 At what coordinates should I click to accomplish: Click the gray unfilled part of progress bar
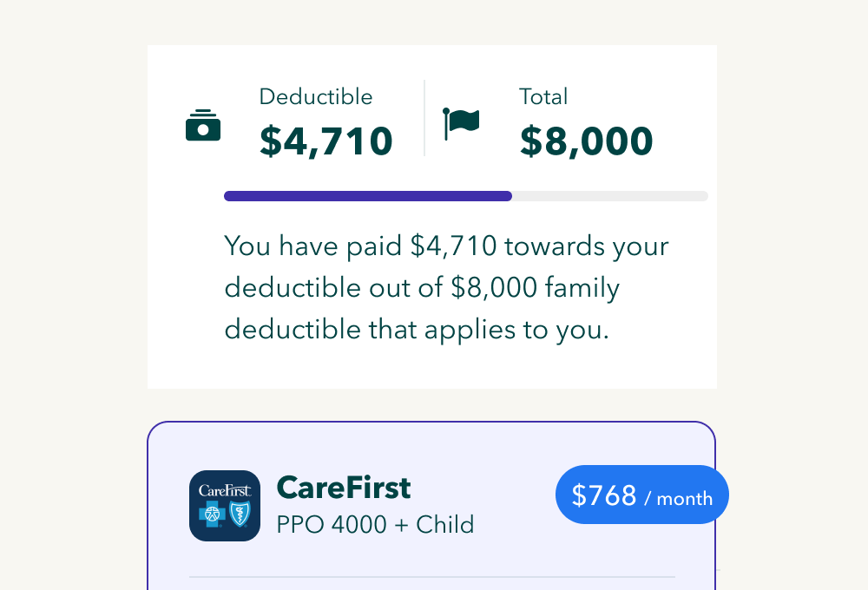click(609, 196)
